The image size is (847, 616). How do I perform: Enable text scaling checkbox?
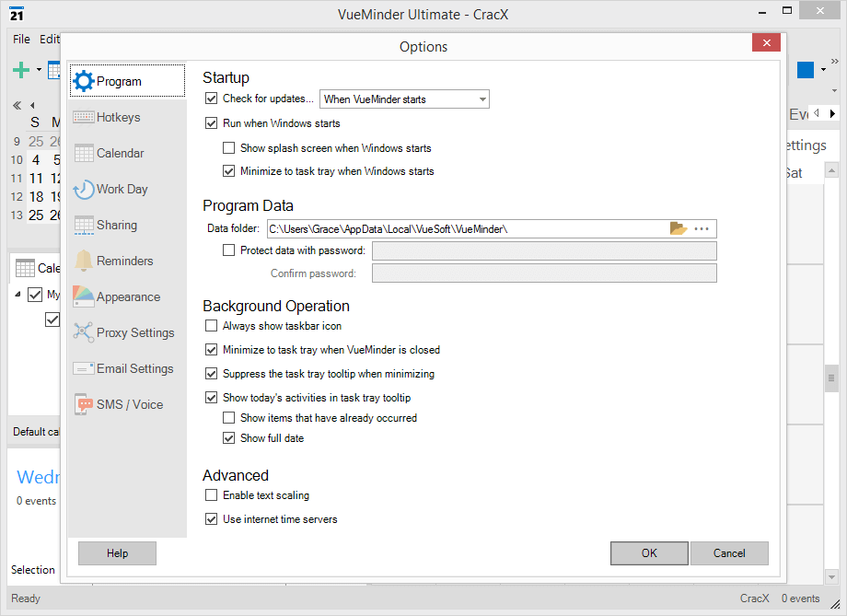click(x=211, y=495)
